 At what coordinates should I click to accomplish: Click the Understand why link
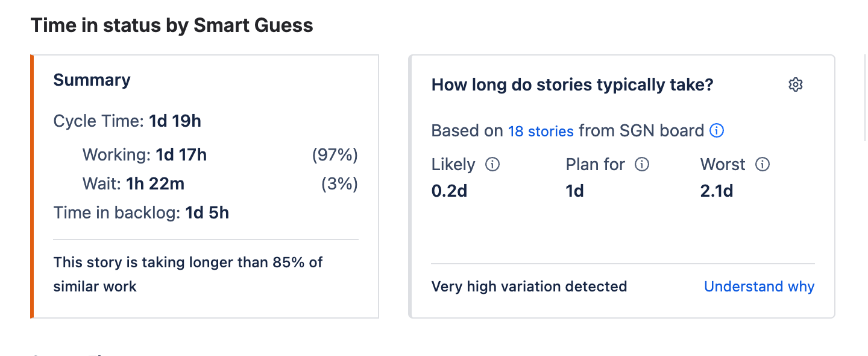click(x=759, y=286)
